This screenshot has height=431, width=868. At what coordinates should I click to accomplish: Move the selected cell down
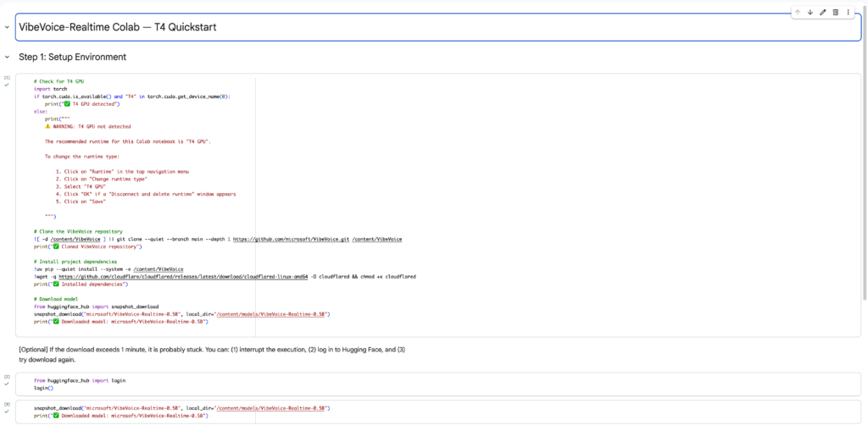[x=810, y=12]
